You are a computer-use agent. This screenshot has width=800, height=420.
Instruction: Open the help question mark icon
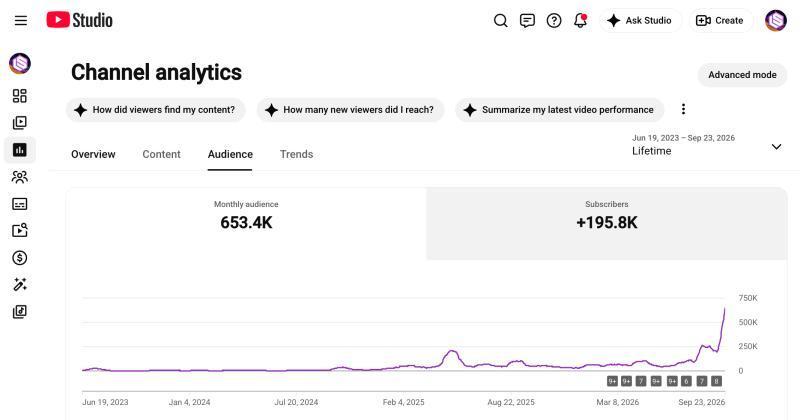click(x=554, y=20)
